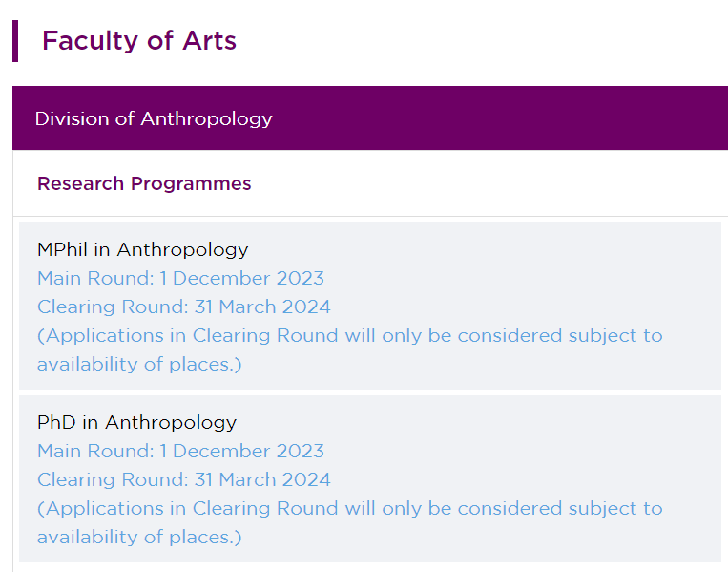Viewport: 728px width, 572px height.
Task: Click MPhil clearing round availability note
Action: coord(349,350)
